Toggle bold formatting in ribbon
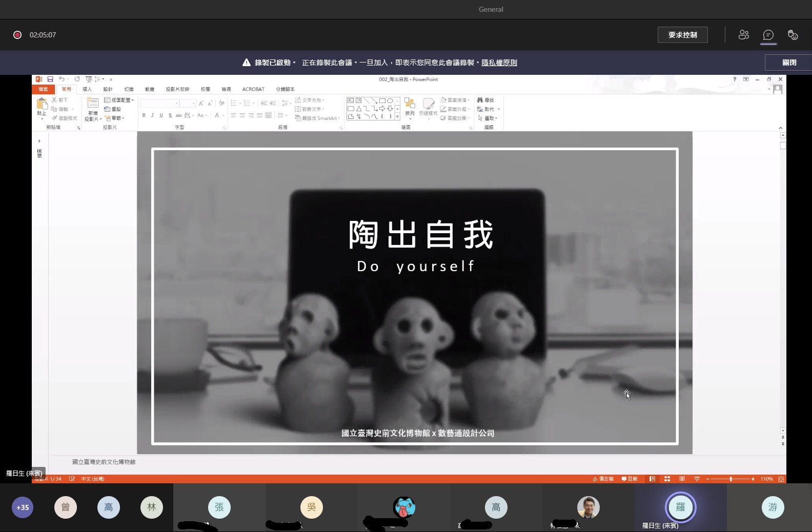Viewport: 812px width, 532px height. click(x=144, y=115)
